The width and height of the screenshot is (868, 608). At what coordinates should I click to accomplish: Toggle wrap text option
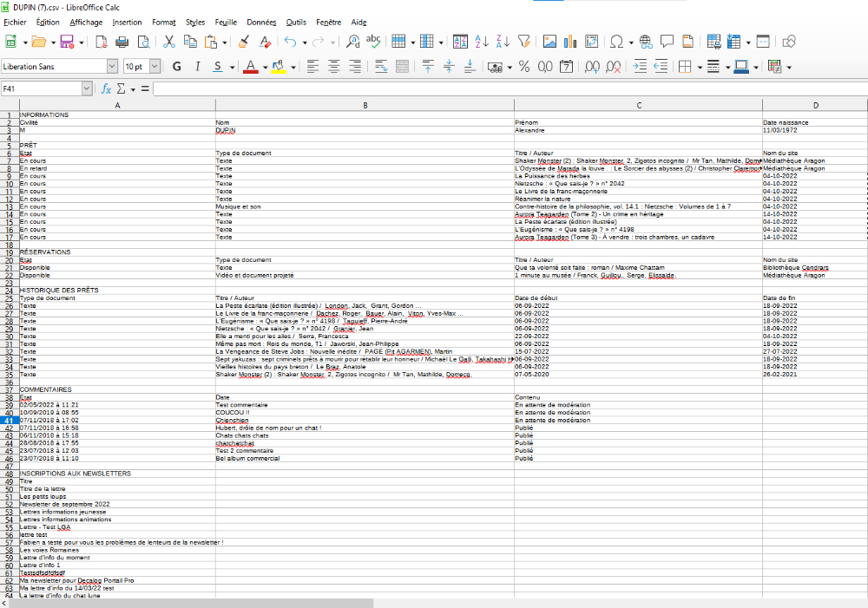tap(381, 66)
